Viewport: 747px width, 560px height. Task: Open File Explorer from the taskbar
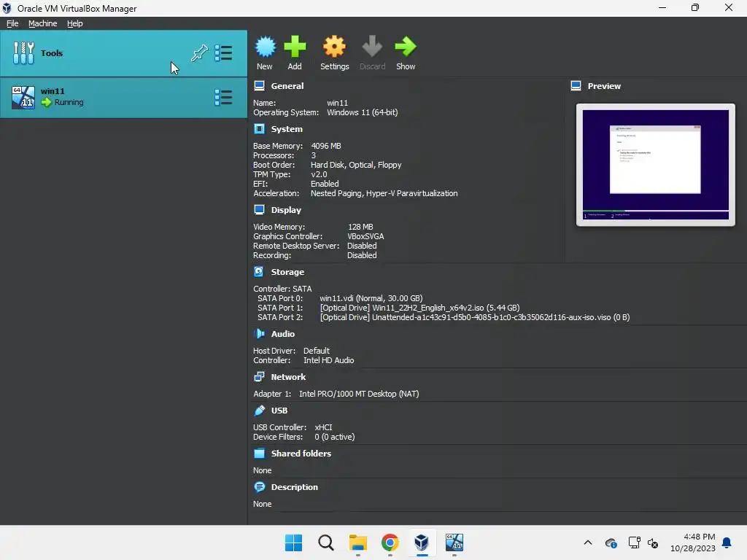[357, 542]
